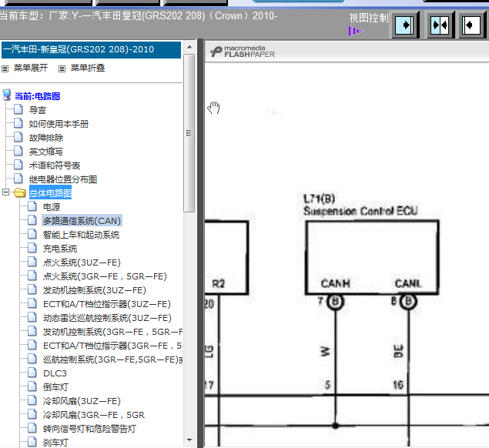Screen dimensions: 489x448
Task: Collapse the 总体电路图 tree node
Action: [x=5, y=192]
